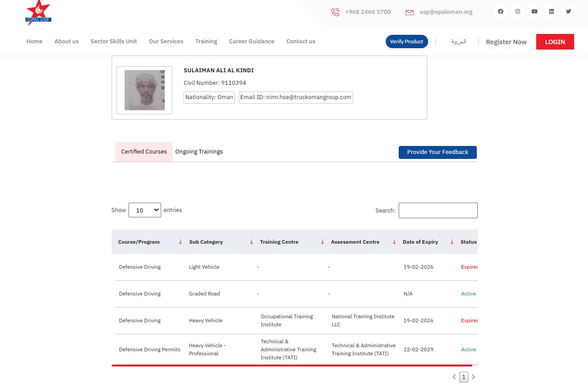Open the YouTube social icon
The image size is (588, 391).
[x=534, y=12]
